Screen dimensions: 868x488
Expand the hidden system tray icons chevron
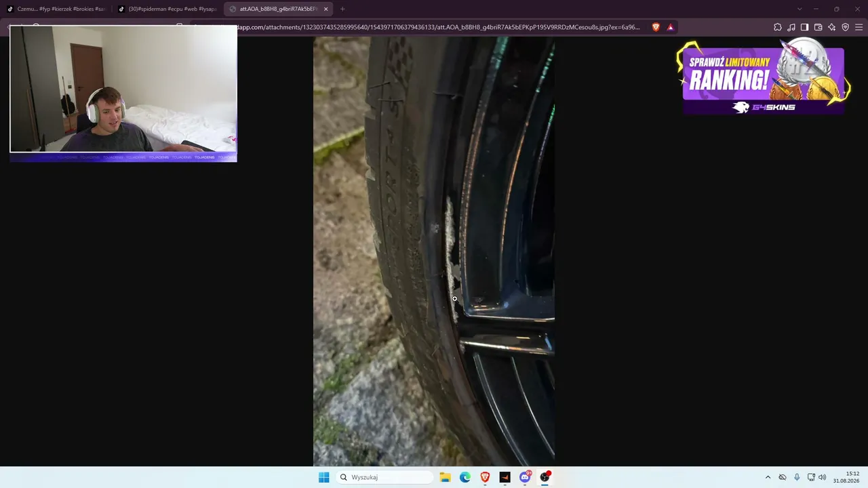pyautogui.click(x=768, y=477)
